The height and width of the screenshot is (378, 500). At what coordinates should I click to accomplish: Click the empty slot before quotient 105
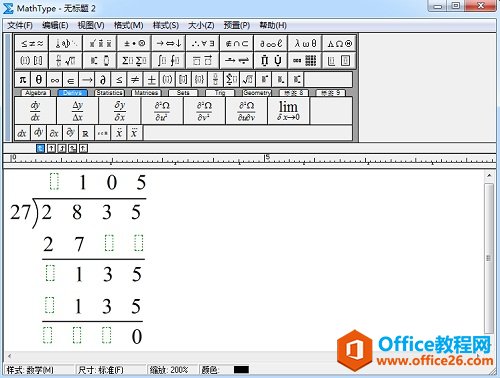point(54,182)
